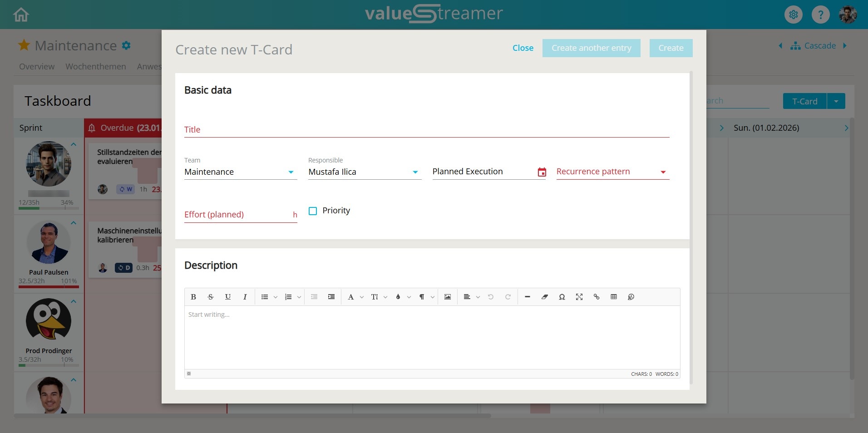868x433 pixels.
Task: Open the Wochenthemen tab
Action: (x=96, y=67)
